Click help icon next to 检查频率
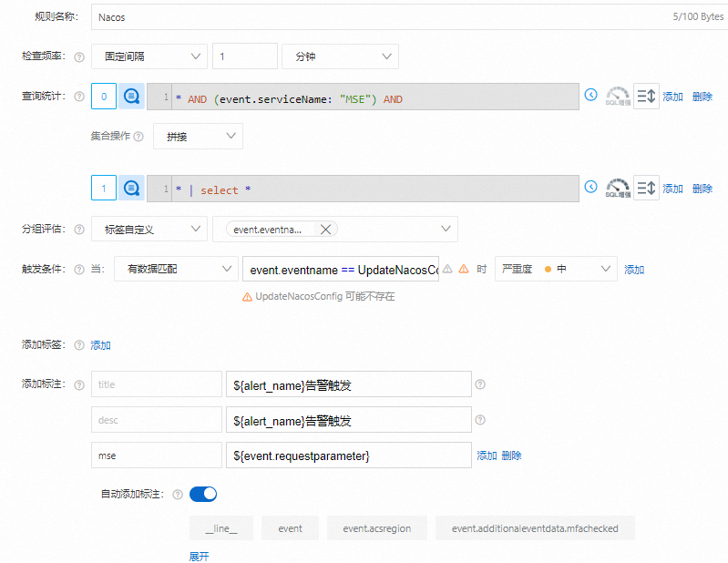The image size is (728, 563). coord(79,57)
